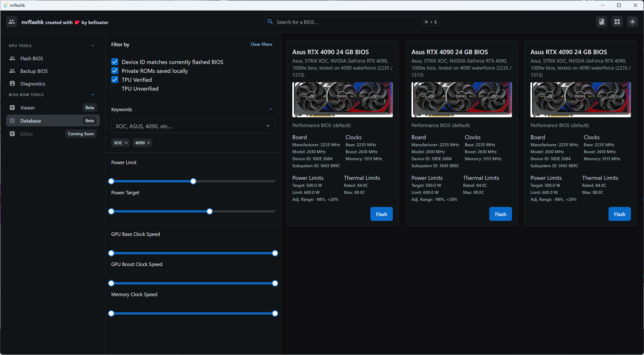Collapse the GPU Tools section

93,46
